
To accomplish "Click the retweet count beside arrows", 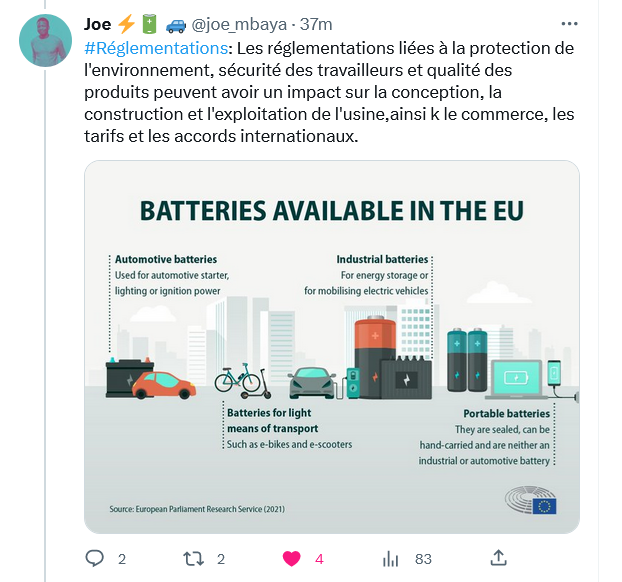I will tap(221, 559).
